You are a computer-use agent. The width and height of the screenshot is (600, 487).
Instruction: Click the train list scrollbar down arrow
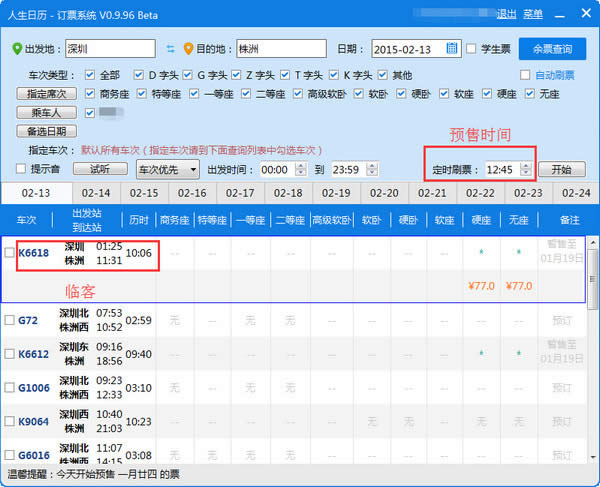[x=593, y=456]
